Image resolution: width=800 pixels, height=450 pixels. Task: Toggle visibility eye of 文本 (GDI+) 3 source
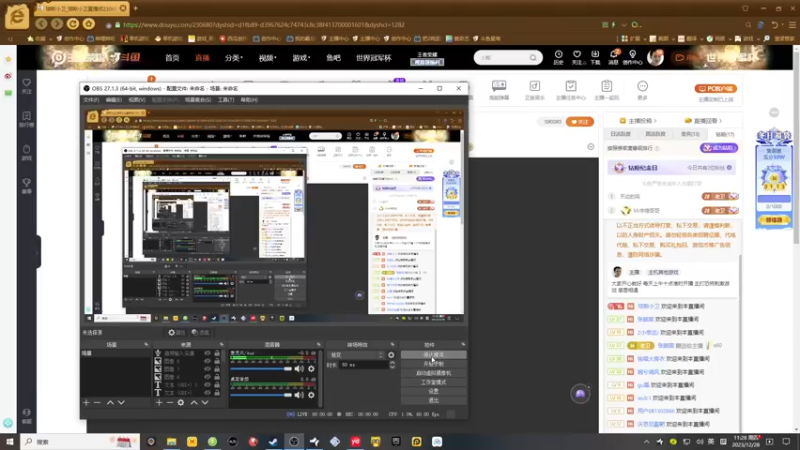(207, 385)
